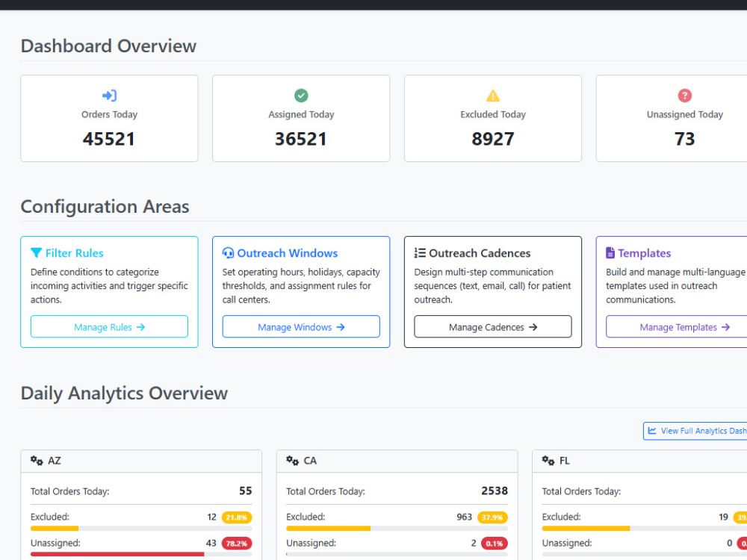The width and height of the screenshot is (747, 560).
Task: Open the Filter Rules heading link
Action: coord(74,253)
